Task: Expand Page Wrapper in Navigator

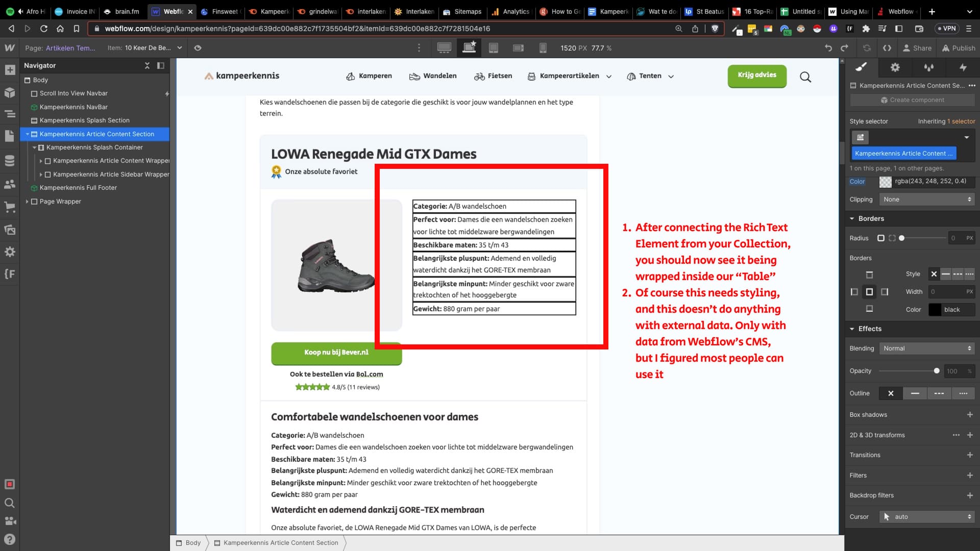Action: pyautogui.click(x=27, y=202)
